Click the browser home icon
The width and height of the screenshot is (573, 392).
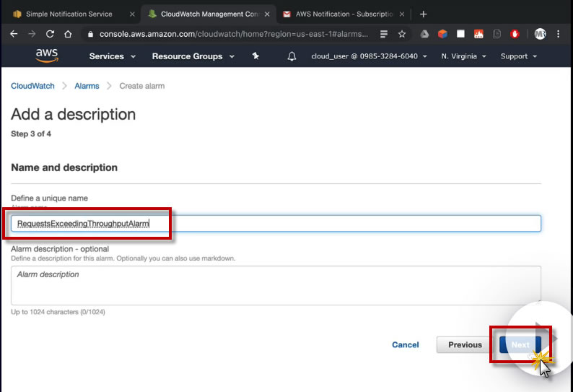(68, 34)
